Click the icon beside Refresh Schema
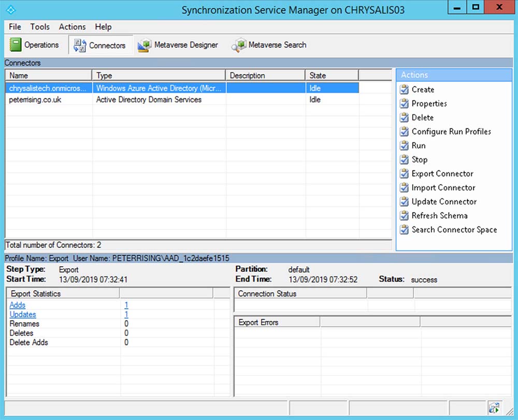Image resolution: width=518 pixels, height=420 pixels. (x=405, y=215)
